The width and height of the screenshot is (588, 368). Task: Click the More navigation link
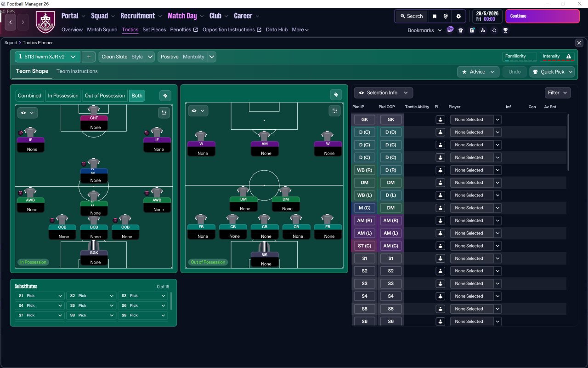coord(300,30)
